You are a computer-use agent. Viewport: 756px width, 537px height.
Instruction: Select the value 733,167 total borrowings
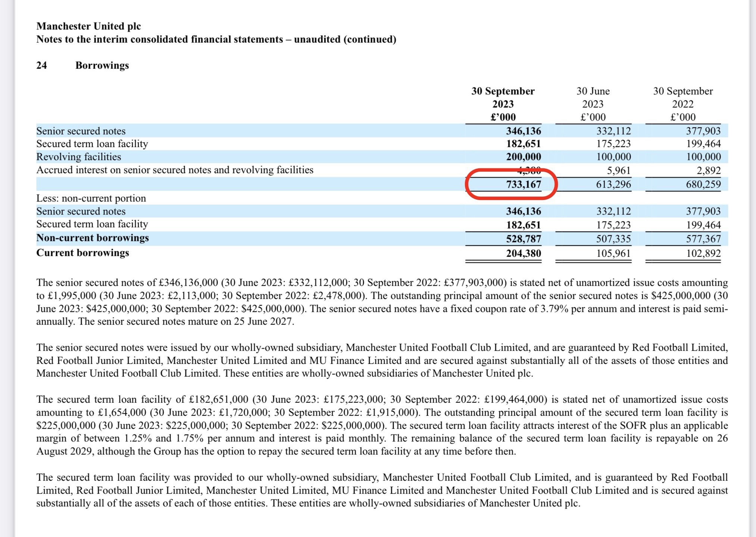(x=524, y=184)
